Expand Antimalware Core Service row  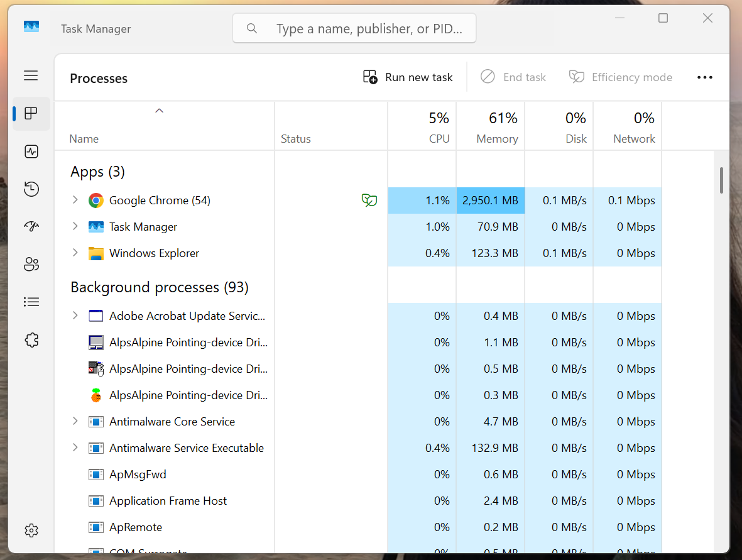coord(75,421)
